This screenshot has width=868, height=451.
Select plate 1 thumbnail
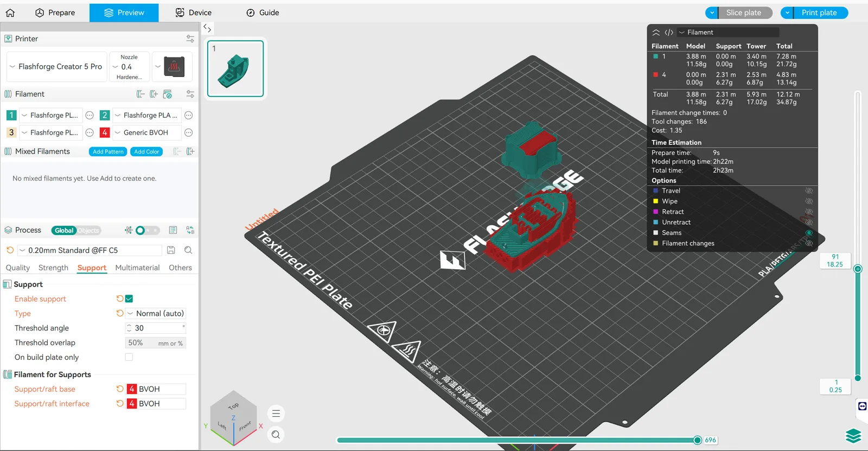(235, 68)
